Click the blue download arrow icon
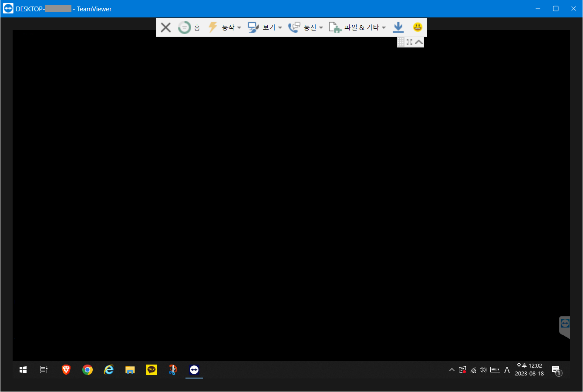The image size is (583, 392). [398, 27]
